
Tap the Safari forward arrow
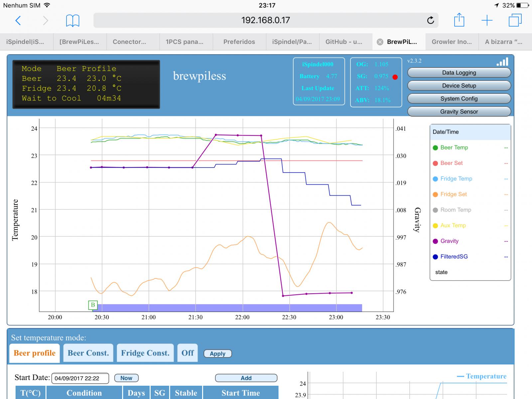tap(46, 21)
